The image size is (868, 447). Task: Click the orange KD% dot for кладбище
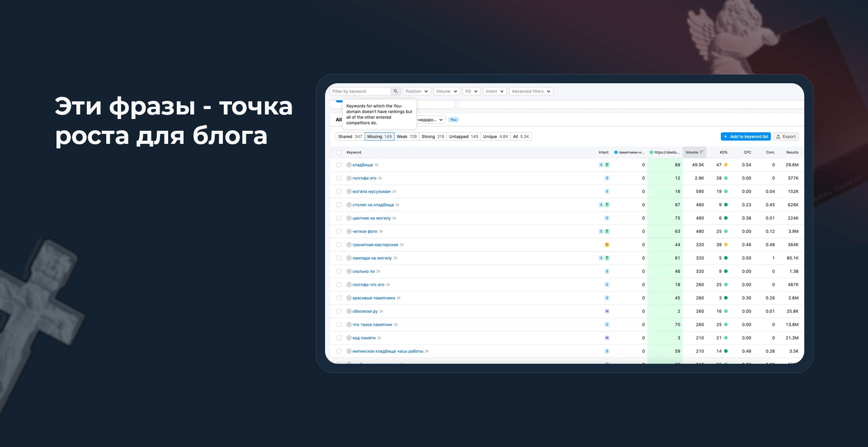(726, 165)
